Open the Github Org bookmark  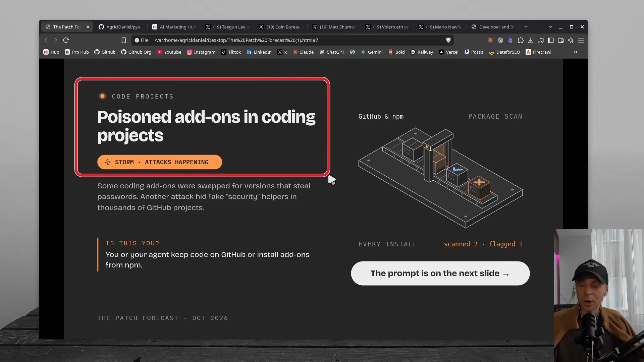click(x=136, y=52)
